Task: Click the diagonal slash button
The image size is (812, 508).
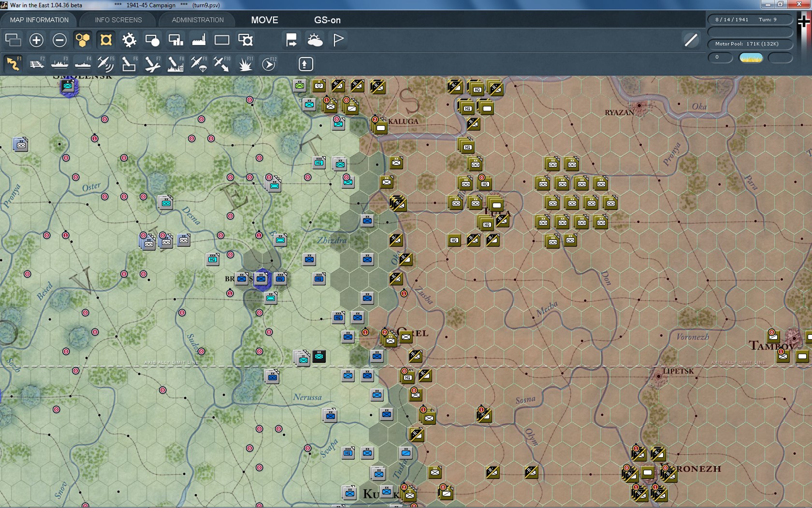Action: coord(691,40)
